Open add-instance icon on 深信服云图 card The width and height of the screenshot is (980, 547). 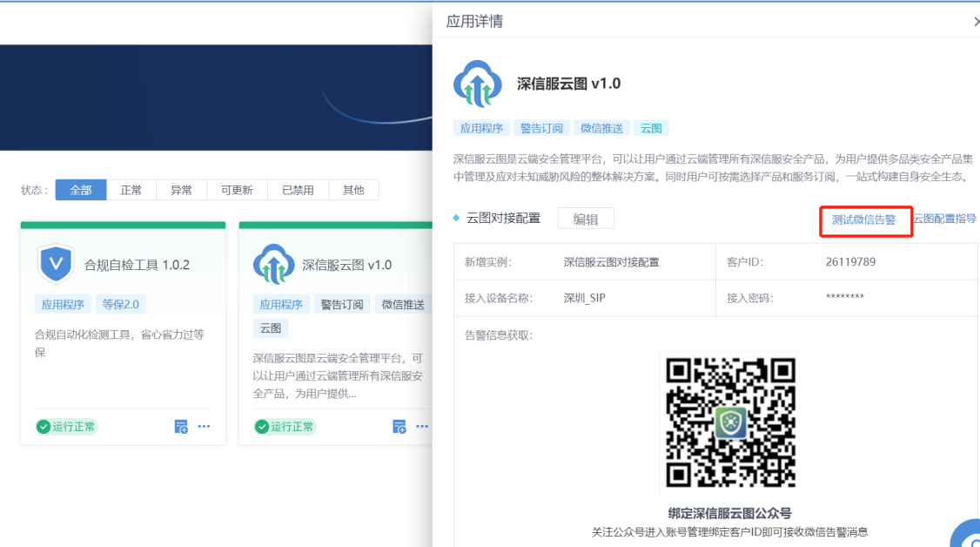399,427
